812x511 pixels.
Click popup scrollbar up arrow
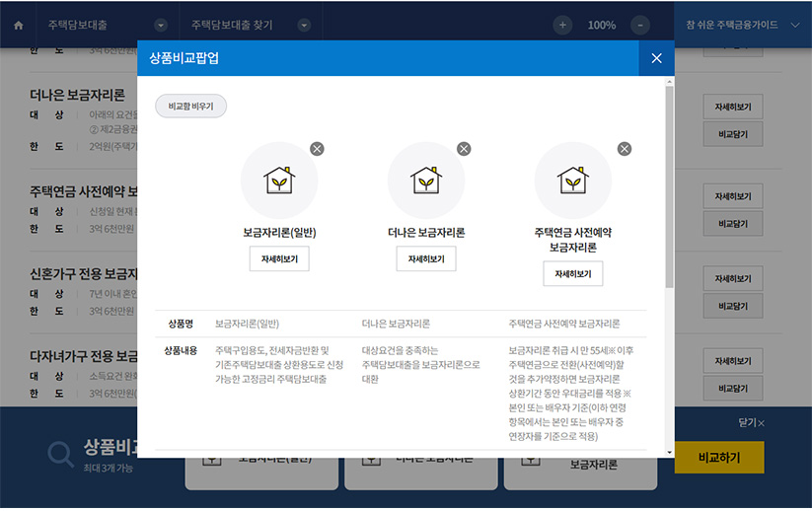click(670, 81)
